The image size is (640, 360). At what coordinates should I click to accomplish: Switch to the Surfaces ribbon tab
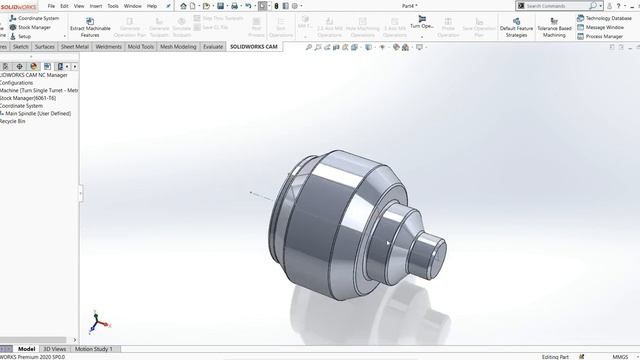(44, 47)
